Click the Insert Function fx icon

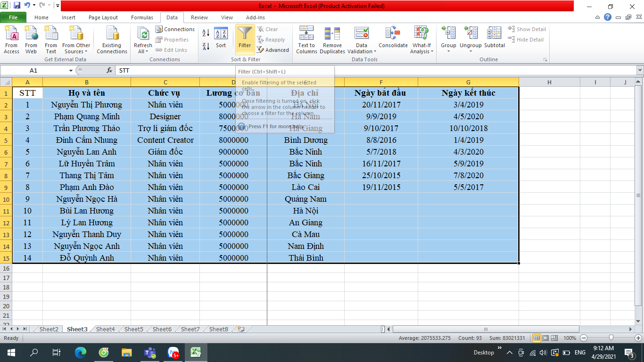(109, 70)
